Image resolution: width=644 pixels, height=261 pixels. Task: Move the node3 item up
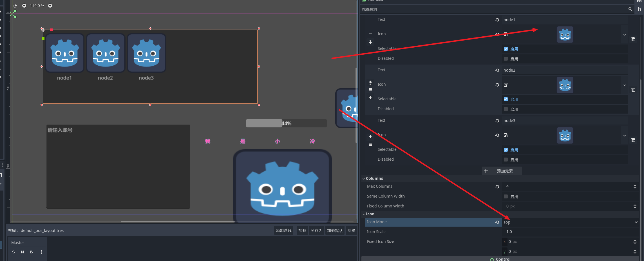370,137
